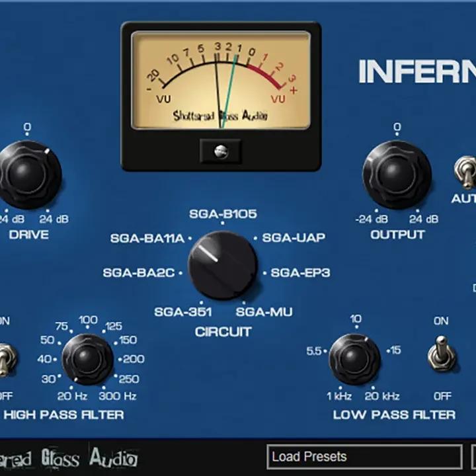The width and height of the screenshot is (476, 476).
Task: Set high pass to 20 Hz mark
Action: 72,396
